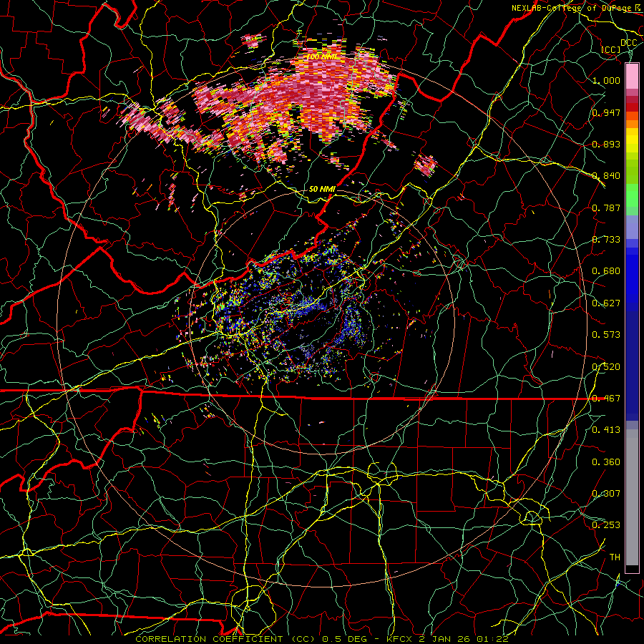The height and width of the screenshot is (644, 644).
Task: Click the 0.467 color scale value
Action: pyautogui.click(x=606, y=399)
